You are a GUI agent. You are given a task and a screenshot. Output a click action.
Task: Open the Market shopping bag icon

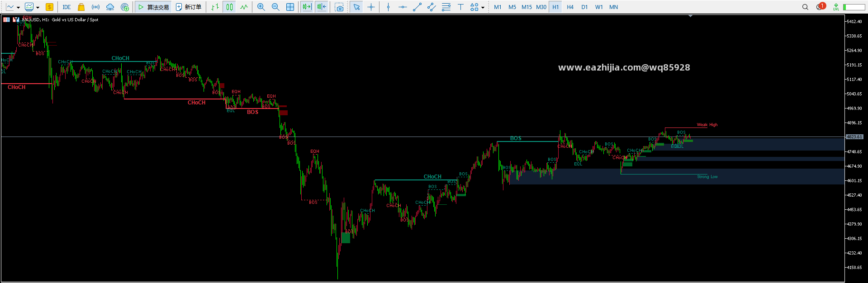tap(81, 7)
